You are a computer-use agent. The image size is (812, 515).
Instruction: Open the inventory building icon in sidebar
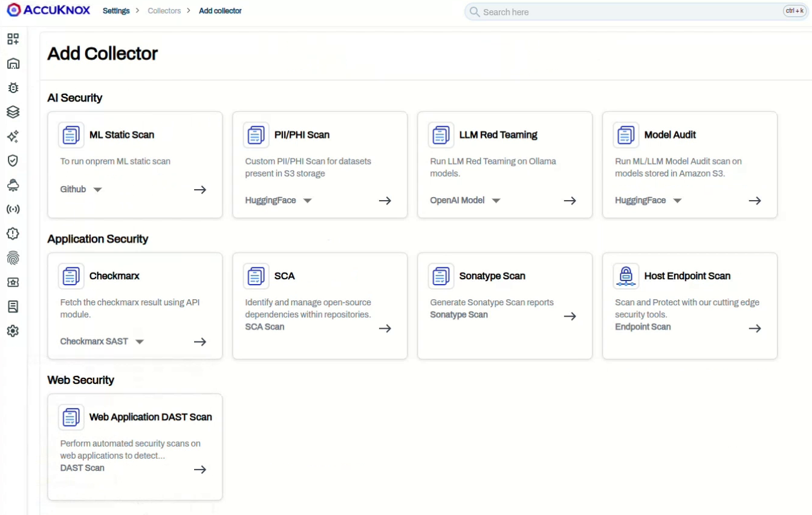point(13,63)
